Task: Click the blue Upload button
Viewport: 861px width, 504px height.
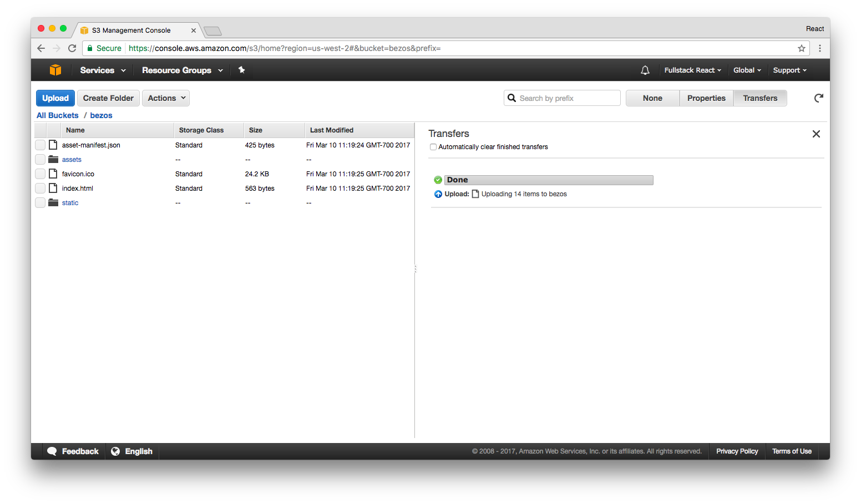Action: point(55,98)
